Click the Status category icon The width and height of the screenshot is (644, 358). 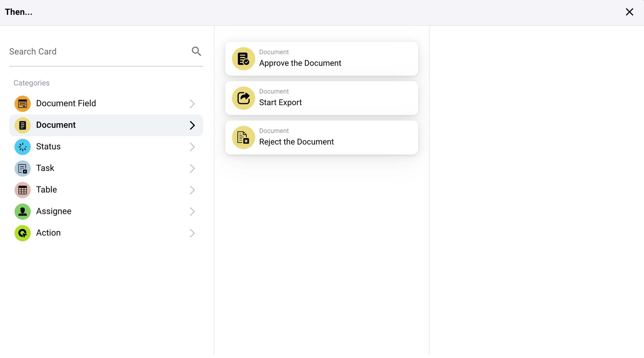pos(22,147)
